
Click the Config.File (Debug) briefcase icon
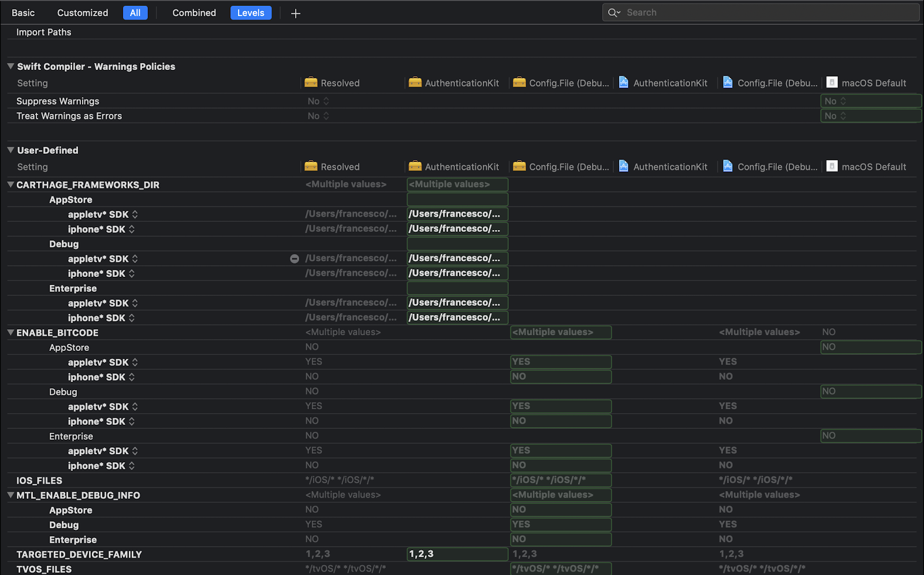point(519,83)
